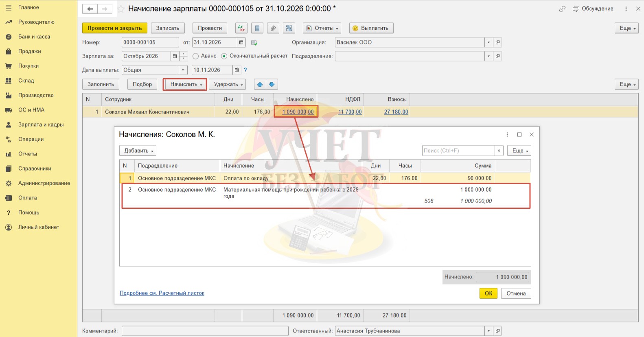The image size is (644, 337).
Task: Open the Добавить dropdown in Начисления dialog
Action: tap(138, 151)
